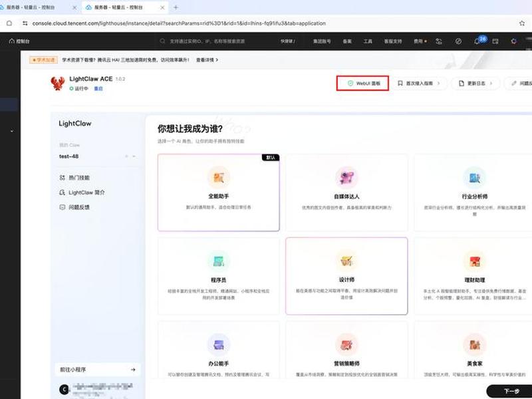Click the arrow icon on 前往小程序
The height and width of the screenshot is (399, 532).
pos(133,370)
